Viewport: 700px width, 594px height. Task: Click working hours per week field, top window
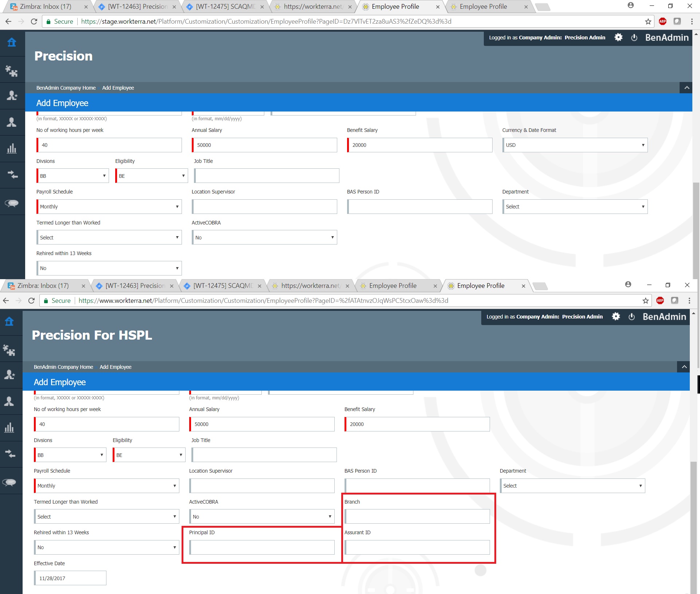[109, 145]
